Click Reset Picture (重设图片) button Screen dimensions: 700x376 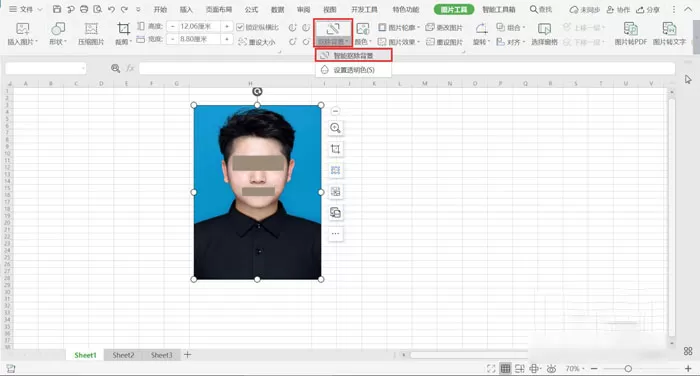[x=444, y=42]
